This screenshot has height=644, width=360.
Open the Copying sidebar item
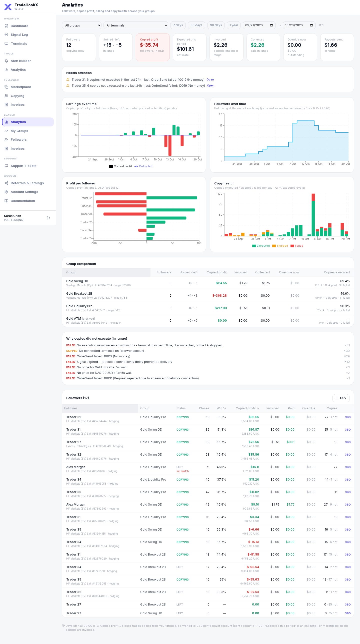pos(28,96)
